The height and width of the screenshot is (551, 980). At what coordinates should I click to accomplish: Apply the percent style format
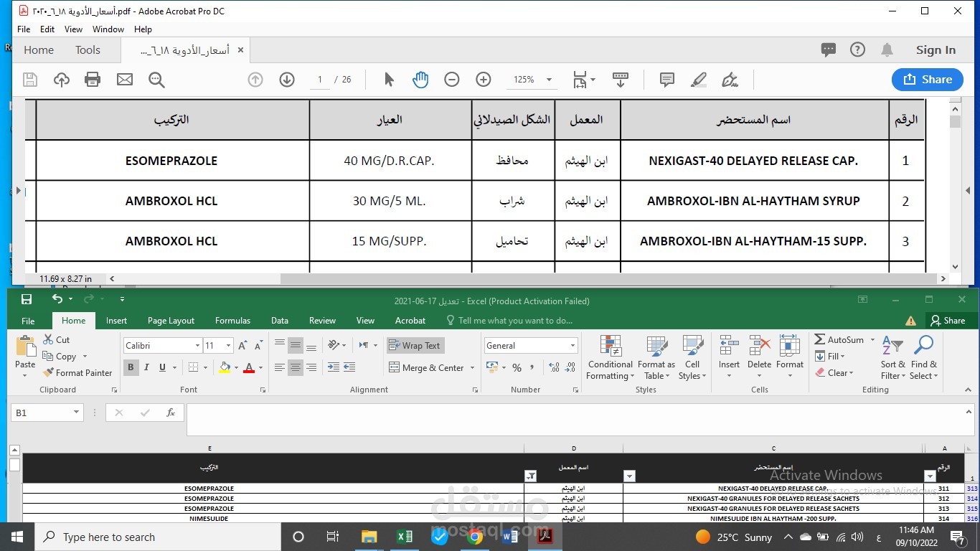[x=517, y=367]
